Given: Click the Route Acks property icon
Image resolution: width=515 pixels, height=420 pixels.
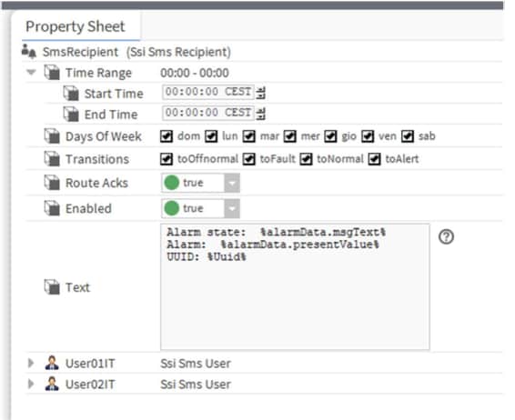Looking at the screenshot, I should [52, 183].
